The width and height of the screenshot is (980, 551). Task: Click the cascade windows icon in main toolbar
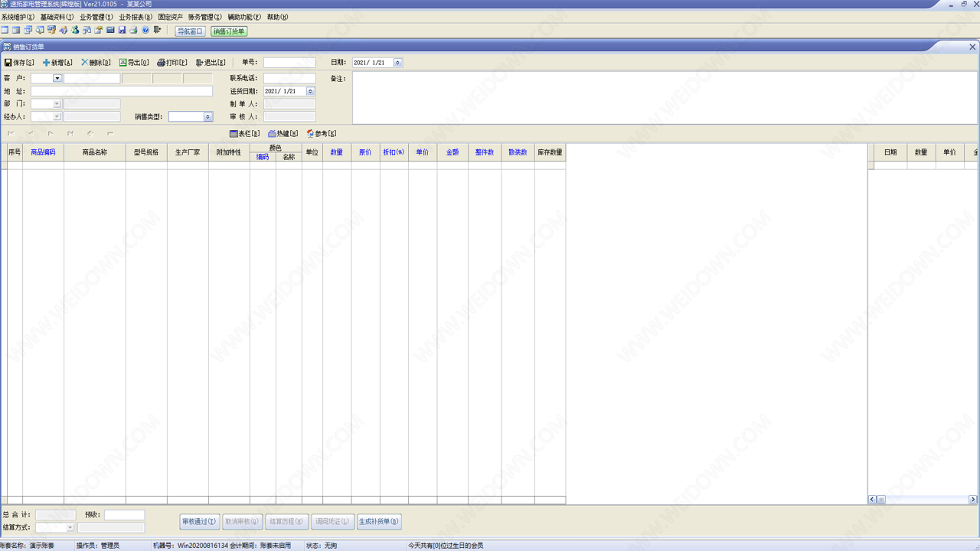[28, 30]
